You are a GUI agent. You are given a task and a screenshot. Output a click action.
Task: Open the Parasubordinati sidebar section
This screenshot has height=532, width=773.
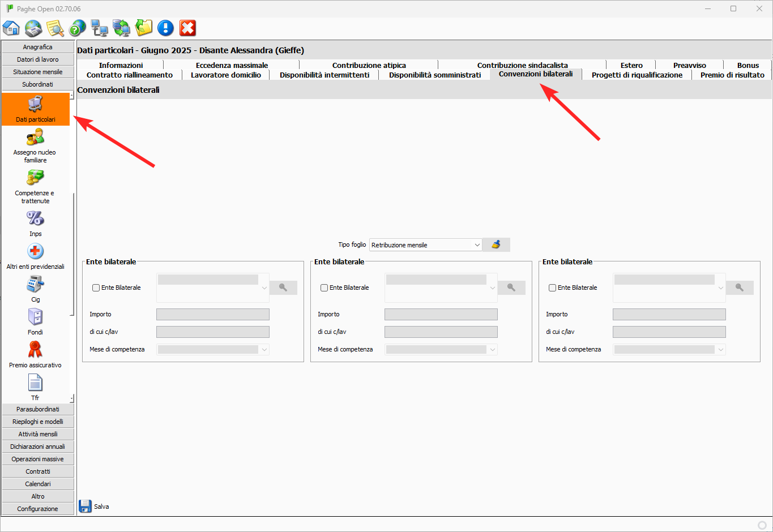tap(38, 409)
